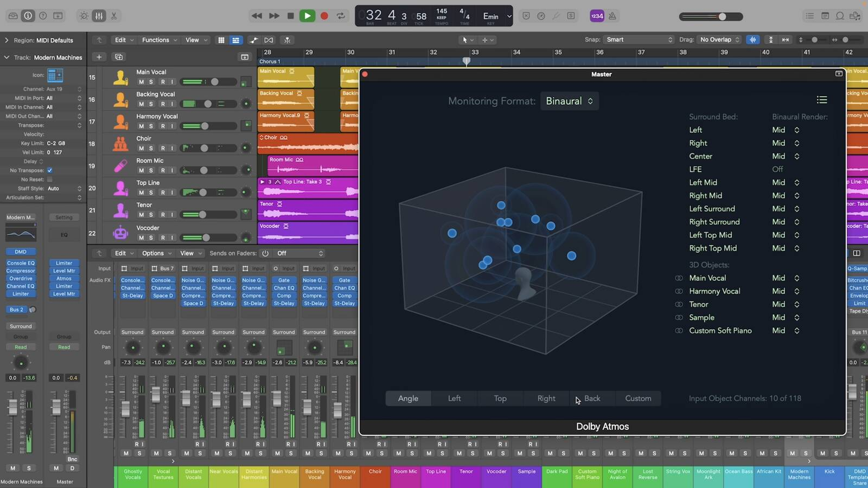Open the Monitoring Format Binaural dropdown
Viewport: 868px width, 488px height.
pyautogui.click(x=569, y=101)
